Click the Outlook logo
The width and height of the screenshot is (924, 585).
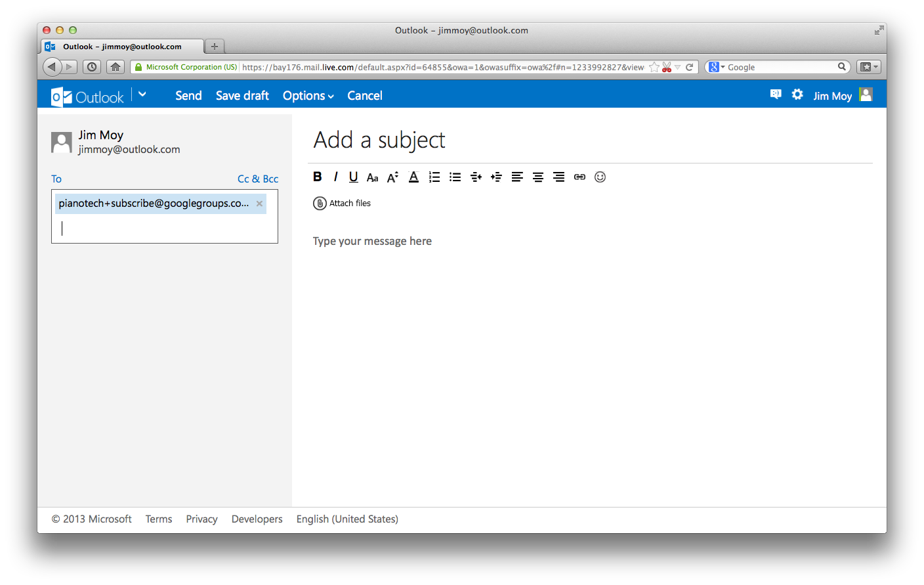87,97
